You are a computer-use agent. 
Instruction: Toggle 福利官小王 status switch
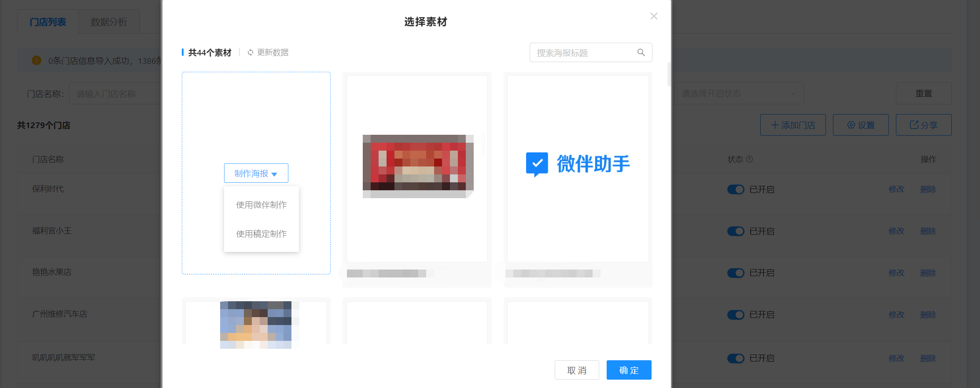(x=736, y=231)
